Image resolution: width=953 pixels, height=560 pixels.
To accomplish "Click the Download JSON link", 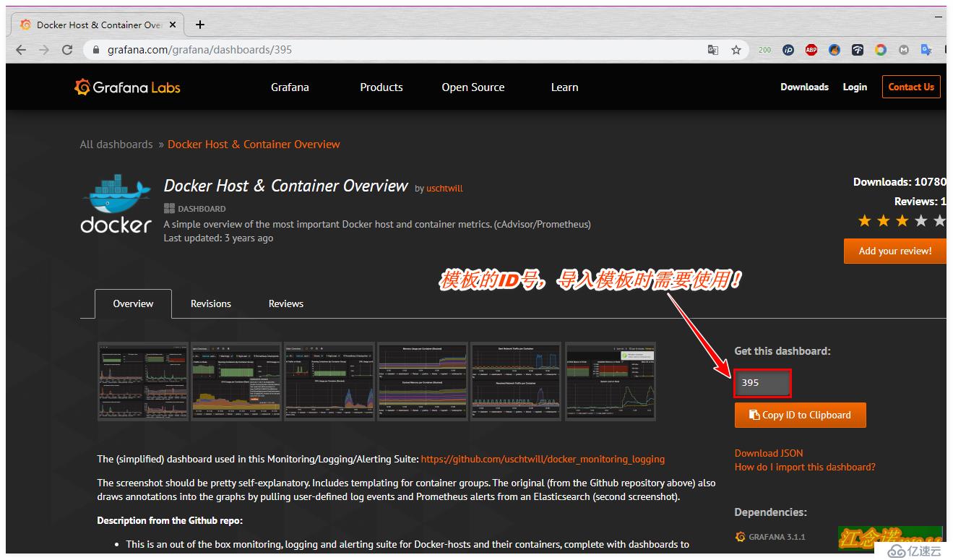I will click(x=769, y=453).
